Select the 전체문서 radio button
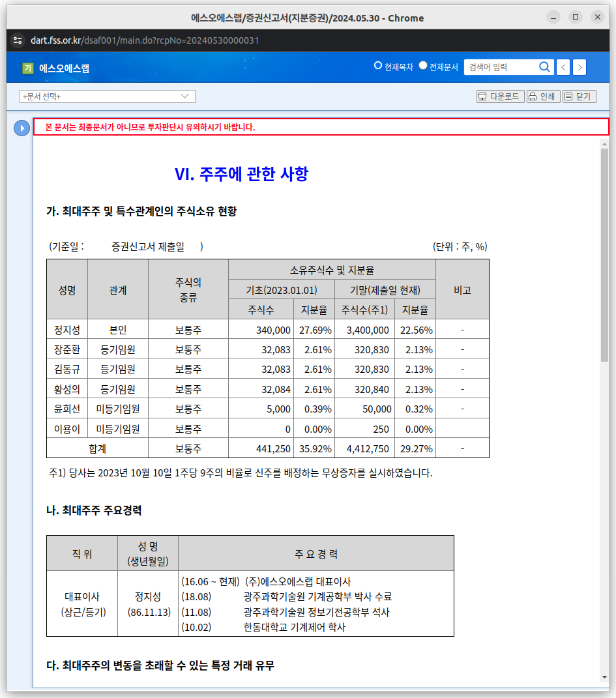The width and height of the screenshot is (616, 698). coord(422,66)
